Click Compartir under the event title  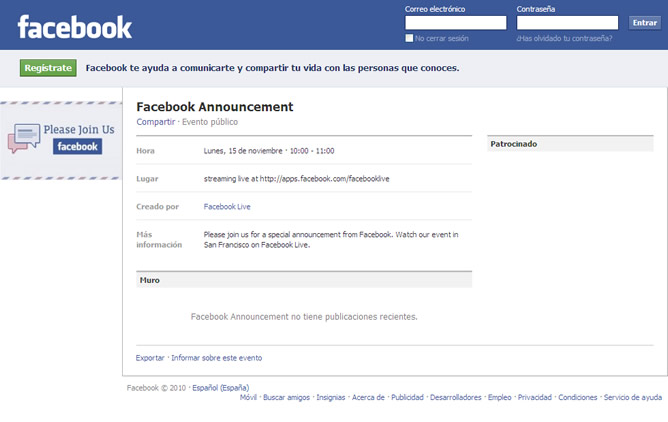155,122
